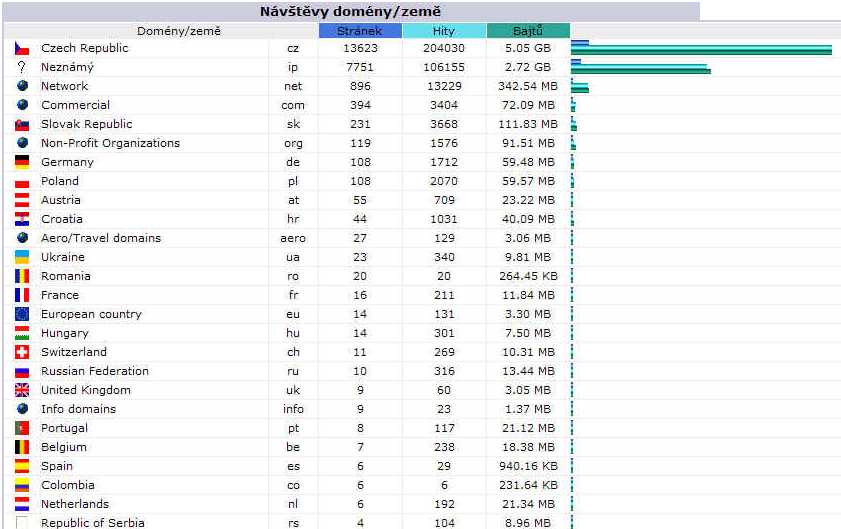Viewport: 841px width, 529px height.
Task: Select the Czech Republic country name
Action: 85,48
